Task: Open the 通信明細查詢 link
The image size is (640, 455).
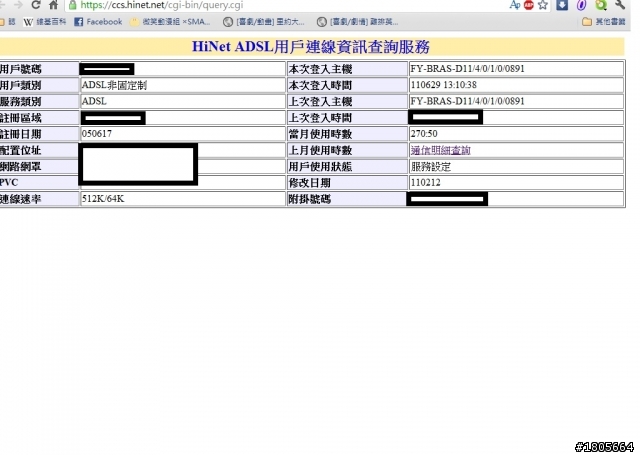Action: [x=440, y=150]
